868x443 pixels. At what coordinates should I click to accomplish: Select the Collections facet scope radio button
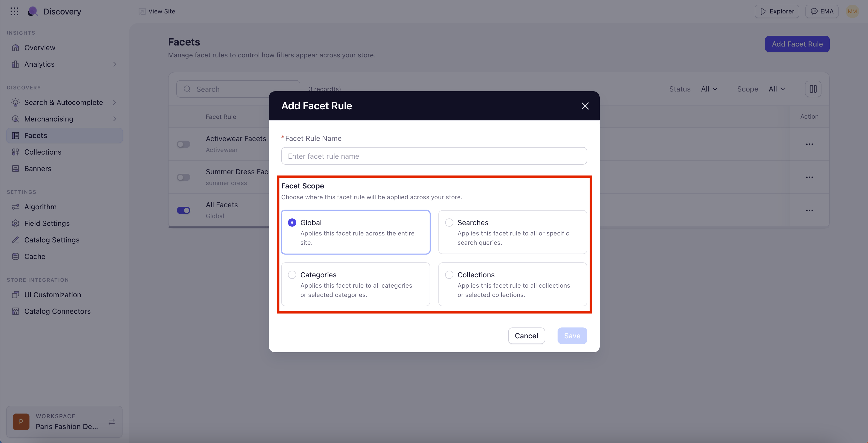(449, 275)
